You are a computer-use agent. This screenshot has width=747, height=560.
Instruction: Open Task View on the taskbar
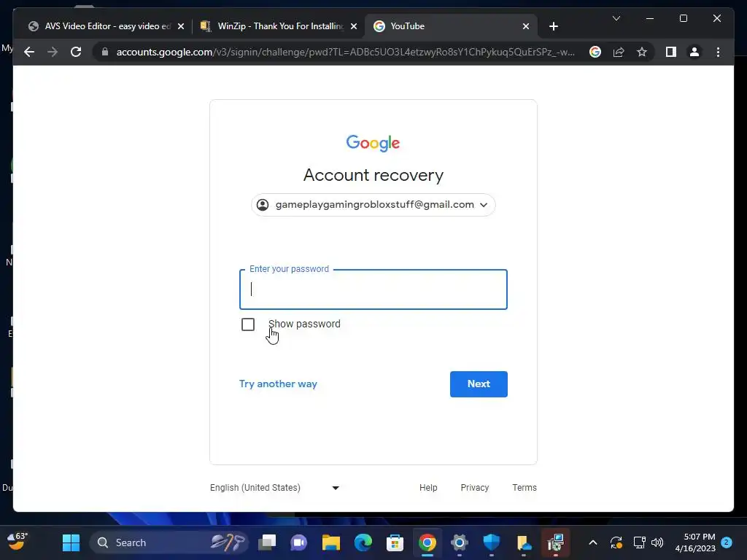(267, 542)
